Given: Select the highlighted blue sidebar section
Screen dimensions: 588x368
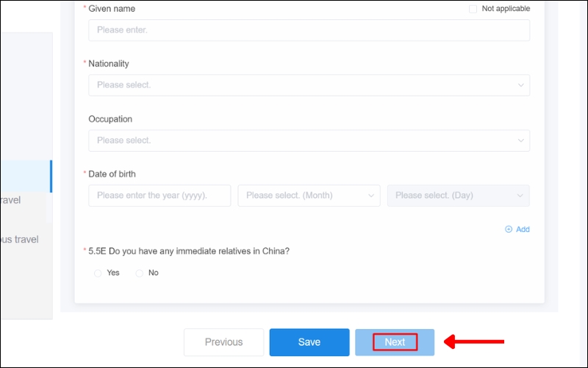Looking at the screenshot, I should 26,177.
